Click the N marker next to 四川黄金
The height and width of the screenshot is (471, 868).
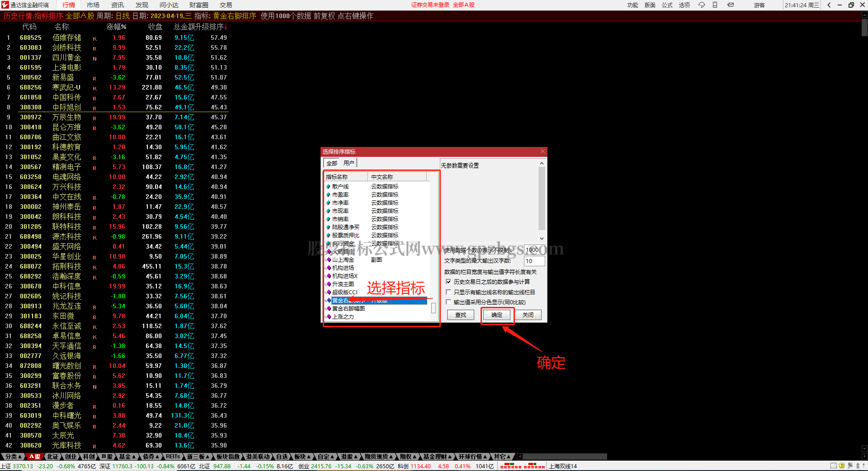coord(94,58)
